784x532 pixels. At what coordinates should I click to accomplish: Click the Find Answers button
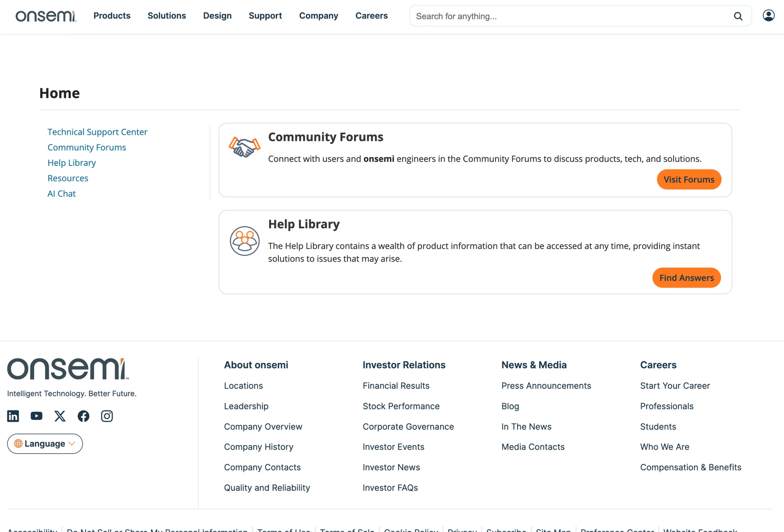[686, 278]
